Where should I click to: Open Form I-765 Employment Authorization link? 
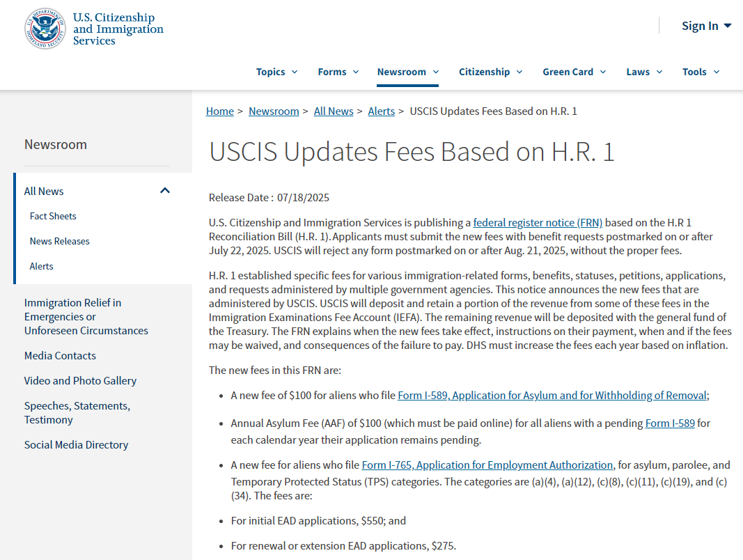(x=487, y=465)
